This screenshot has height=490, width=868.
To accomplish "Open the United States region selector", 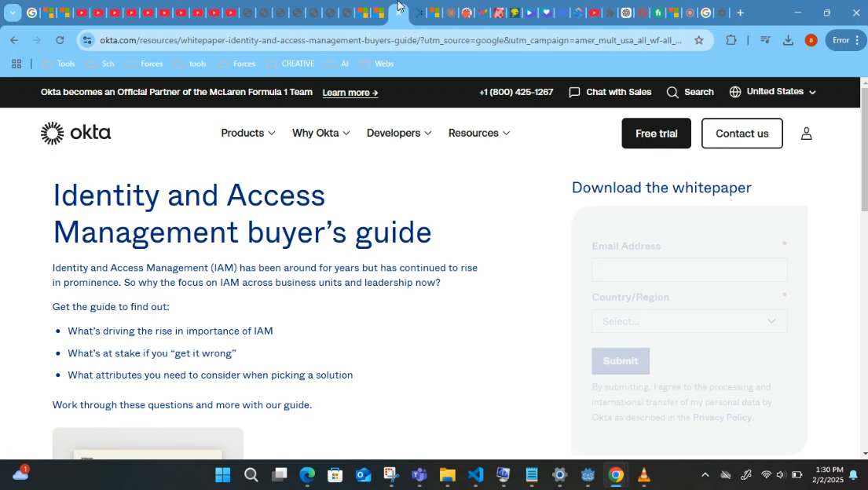I will 773,92.
